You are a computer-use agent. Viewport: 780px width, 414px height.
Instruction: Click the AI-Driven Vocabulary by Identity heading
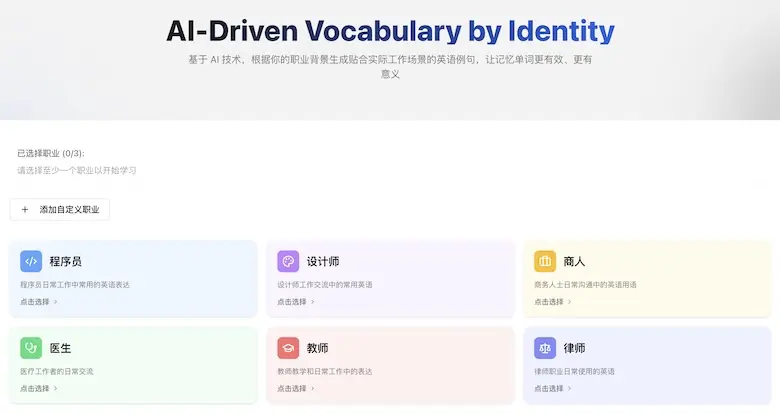pyautogui.click(x=390, y=31)
